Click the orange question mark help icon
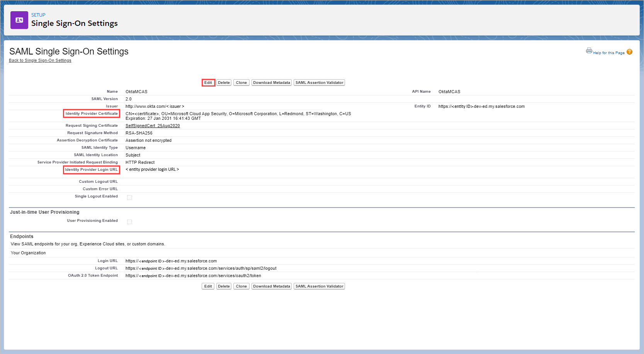 [x=629, y=51]
